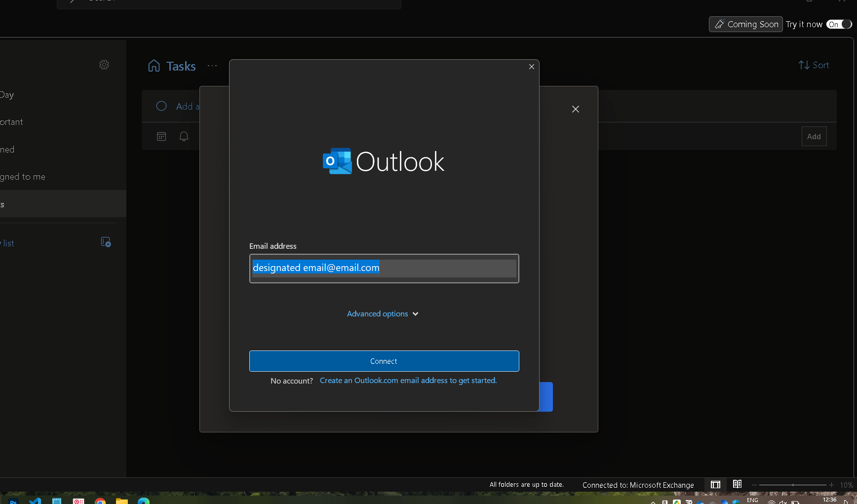This screenshot has height=504, width=857.
Task: Click the Tasks list title
Action: point(181,66)
